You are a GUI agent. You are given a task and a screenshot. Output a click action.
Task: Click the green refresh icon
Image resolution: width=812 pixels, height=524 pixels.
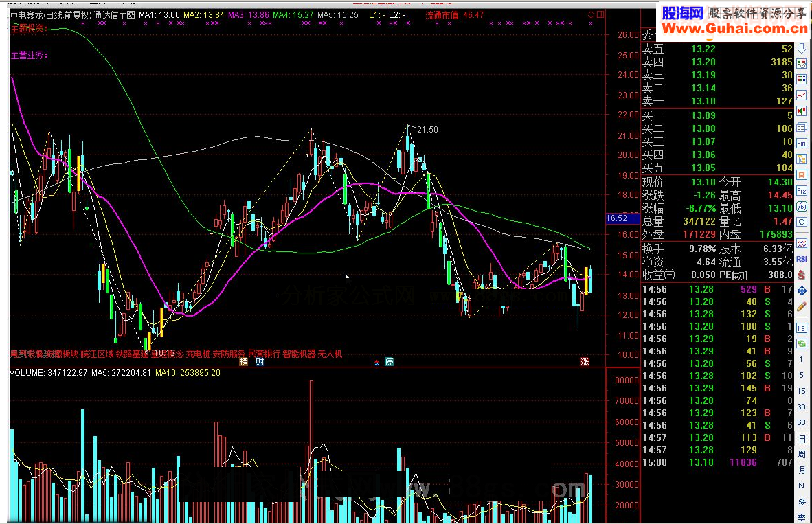pyautogui.click(x=802, y=343)
